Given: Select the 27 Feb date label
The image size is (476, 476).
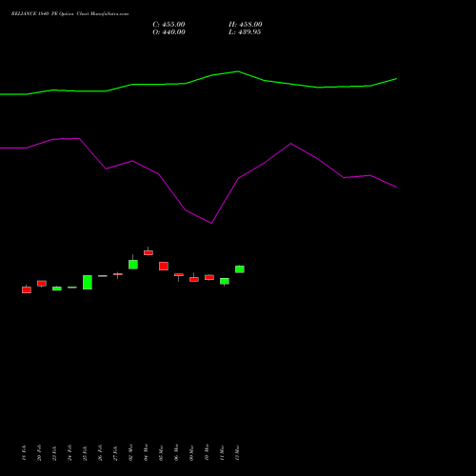Looking at the screenshot, I should [115, 452].
